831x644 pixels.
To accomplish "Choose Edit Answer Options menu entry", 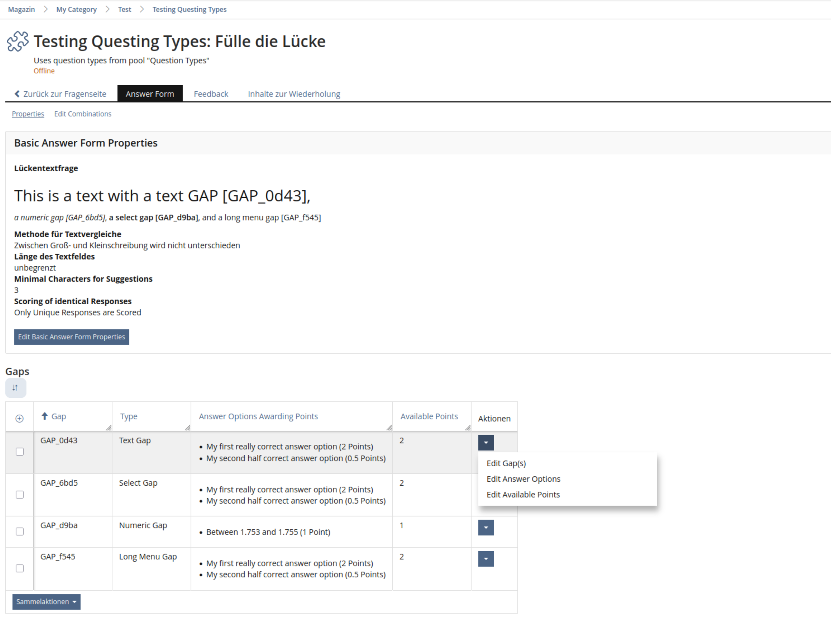I will 523,479.
